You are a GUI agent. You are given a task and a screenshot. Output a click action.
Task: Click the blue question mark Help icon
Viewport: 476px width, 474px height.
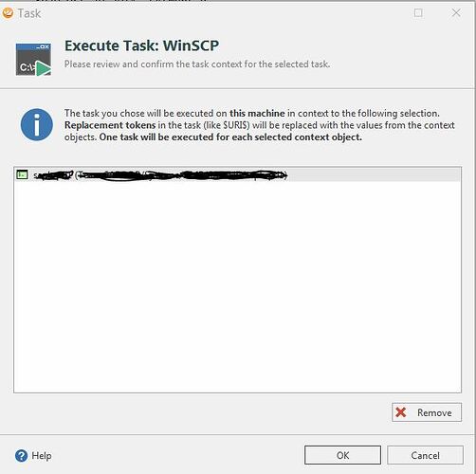click(x=21, y=456)
